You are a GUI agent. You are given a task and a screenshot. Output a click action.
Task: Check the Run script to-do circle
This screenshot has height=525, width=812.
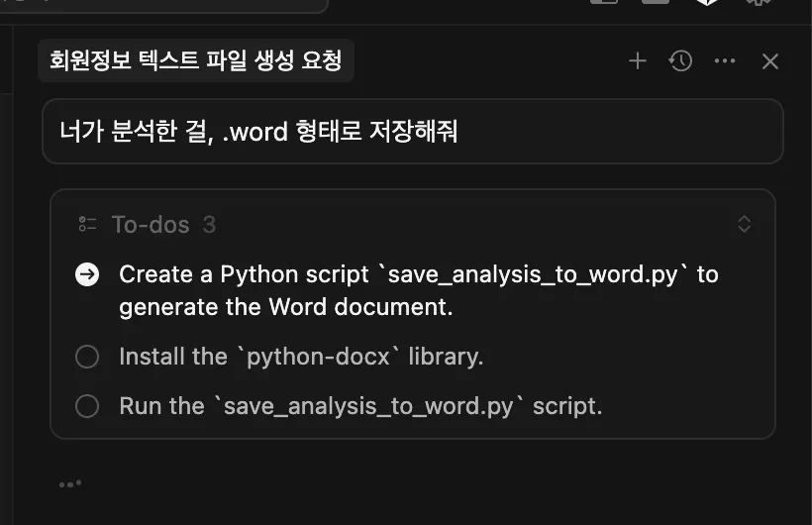click(87, 406)
